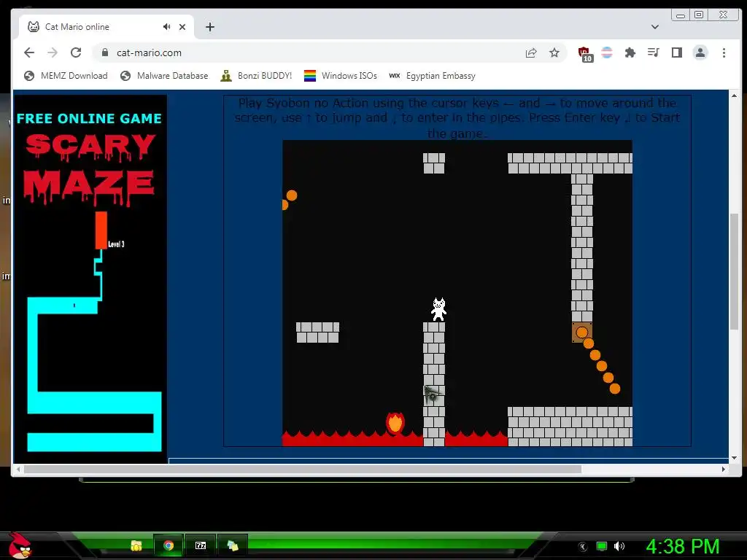This screenshot has width=747, height=560.
Task: Click the page scroll up arrow
Action: pyautogui.click(x=734, y=96)
